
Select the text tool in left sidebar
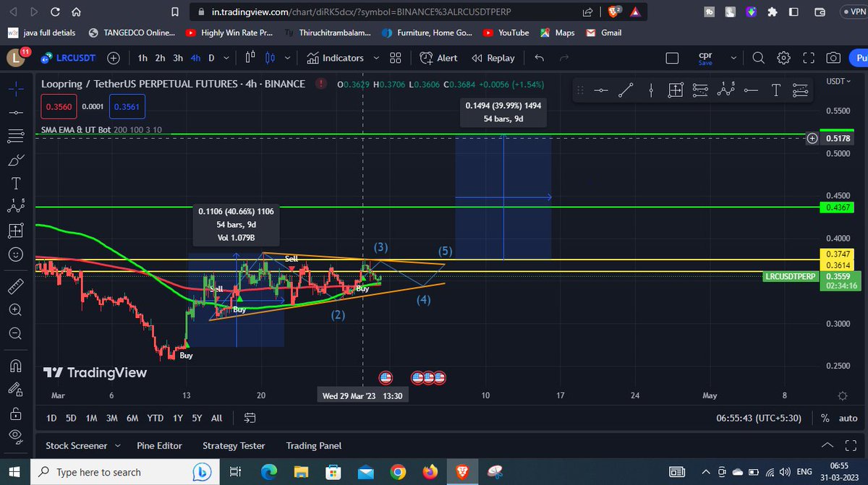(16, 184)
